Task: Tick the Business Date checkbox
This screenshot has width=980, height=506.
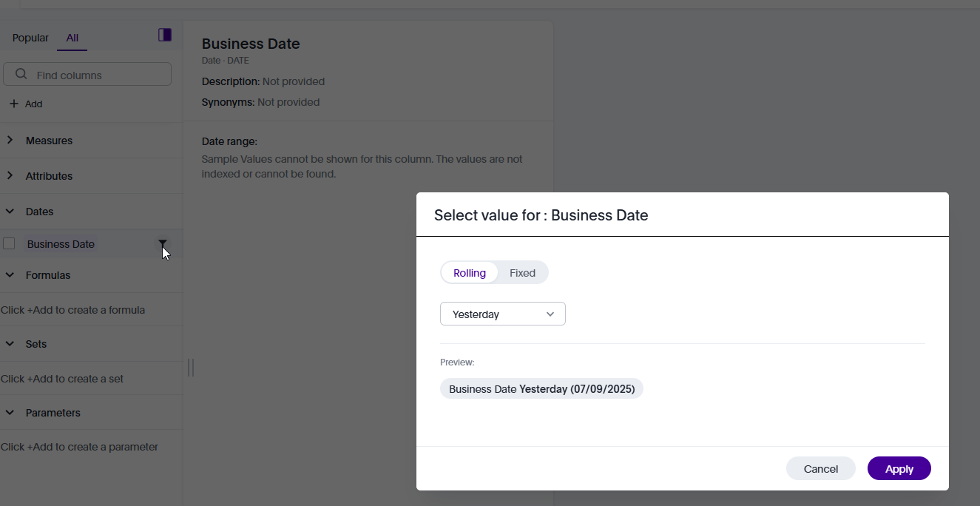Action: coord(9,243)
